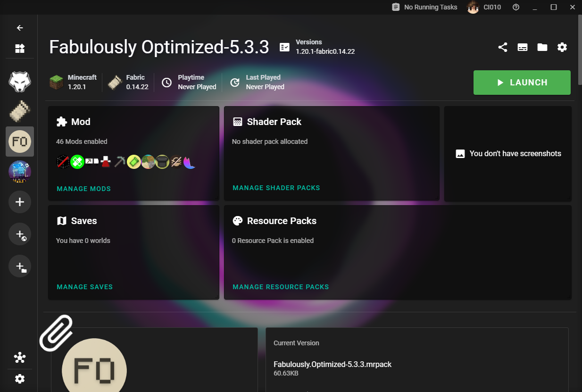The width and height of the screenshot is (582, 392).
Task: Launch the Fabulously Optimized instance
Action: pos(522,83)
